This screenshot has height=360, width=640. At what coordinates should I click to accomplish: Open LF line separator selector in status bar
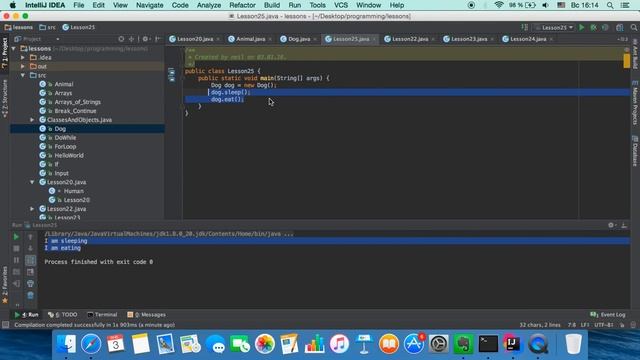(585, 325)
